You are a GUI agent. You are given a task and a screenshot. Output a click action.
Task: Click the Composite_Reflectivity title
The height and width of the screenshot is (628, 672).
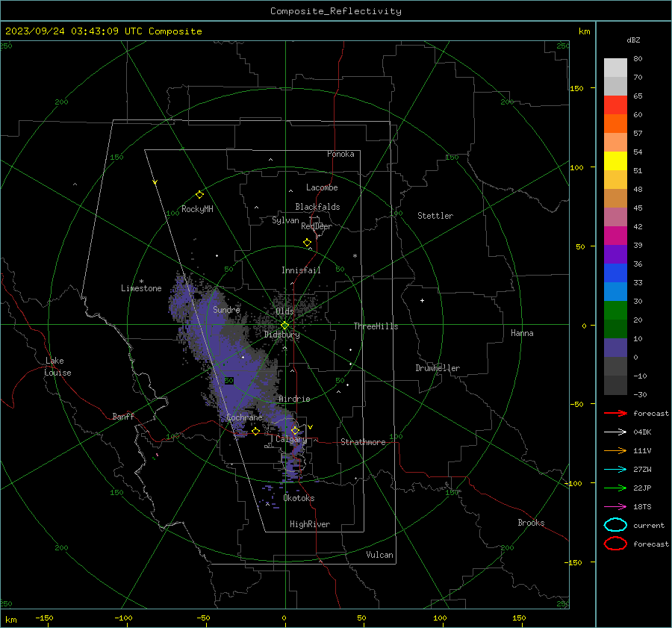pos(335,11)
